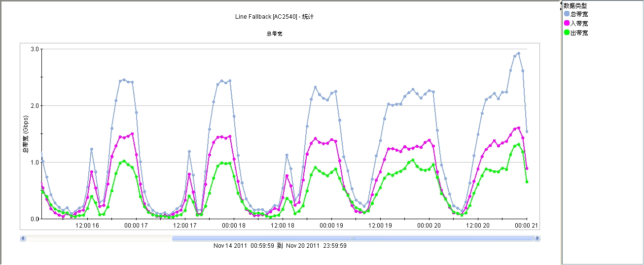
Task: Click the blue 总带宽 legend marker
Action: point(567,14)
